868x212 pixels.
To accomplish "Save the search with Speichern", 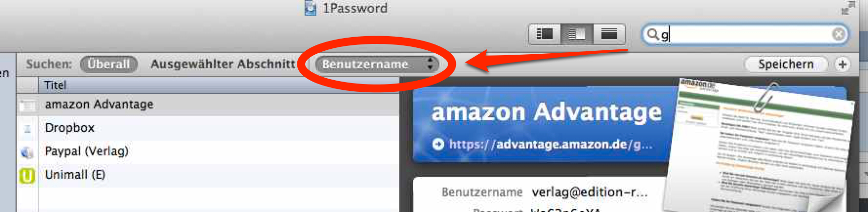I will 786,64.
